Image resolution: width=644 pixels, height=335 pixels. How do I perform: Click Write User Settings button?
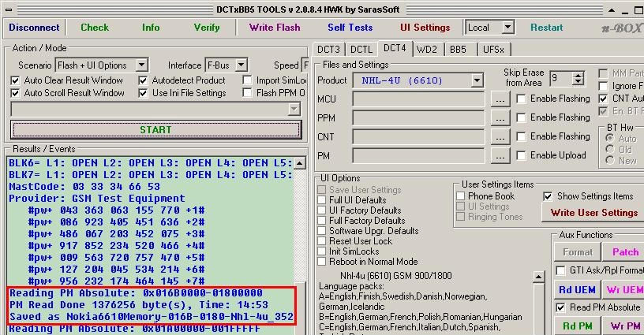[x=594, y=213]
